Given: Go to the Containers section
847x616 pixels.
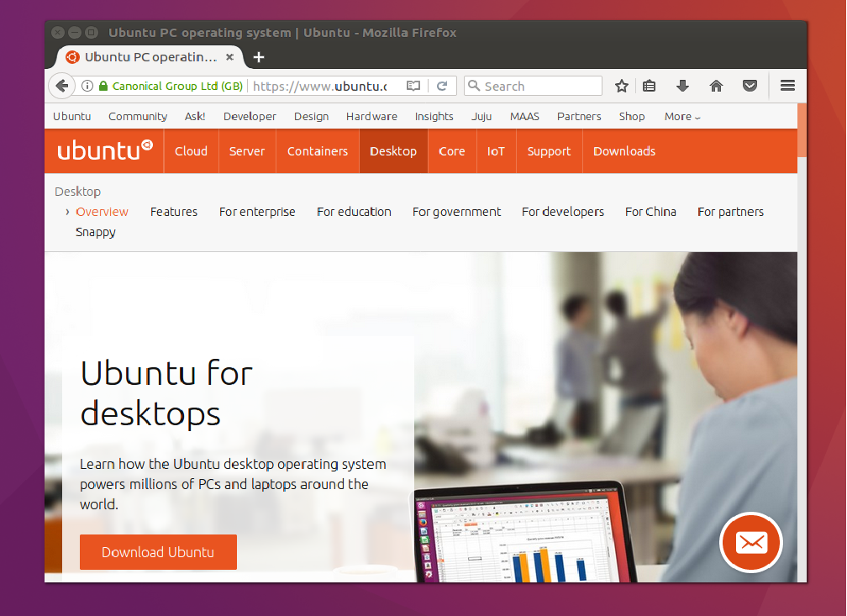Looking at the screenshot, I should (x=318, y=151).
